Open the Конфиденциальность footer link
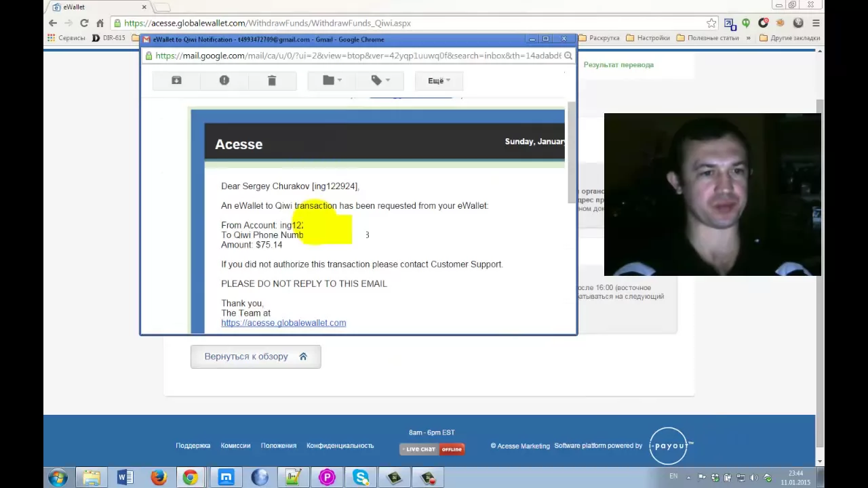The image size is (868, 488). coord(340,446)
